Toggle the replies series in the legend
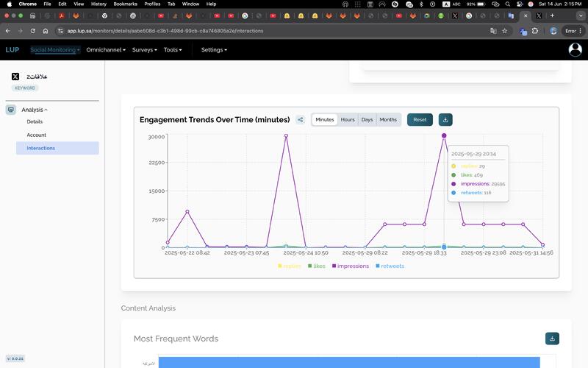Viewport: 588px width, 368px height. (x=289, y=266)
